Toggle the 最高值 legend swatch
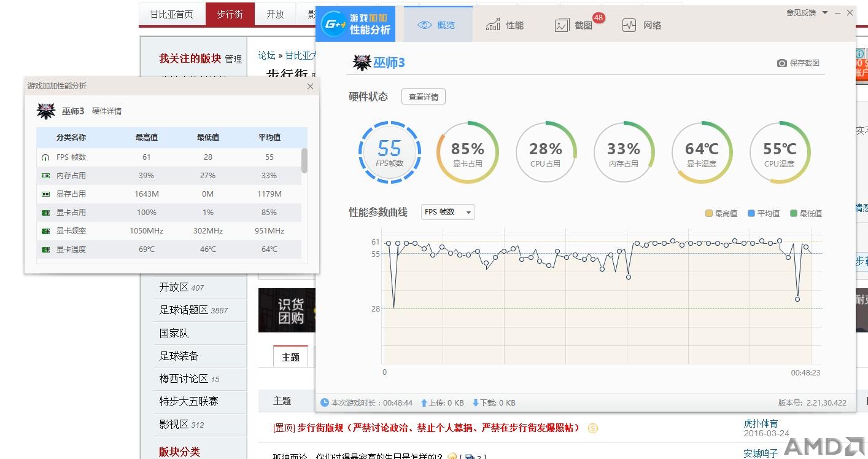Image resolution: width=868 pixels, height=459 pixels. [x=708, y=213]
